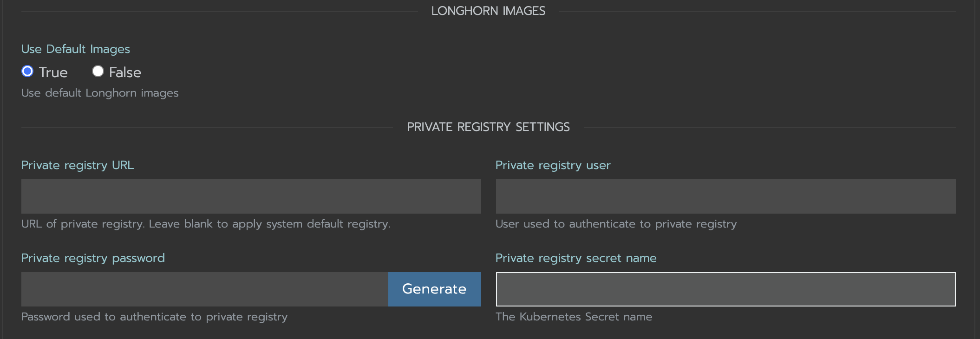
Task: Click the PRIVATE REGISTRY SETTINGS heading
Action: point(488,127)
